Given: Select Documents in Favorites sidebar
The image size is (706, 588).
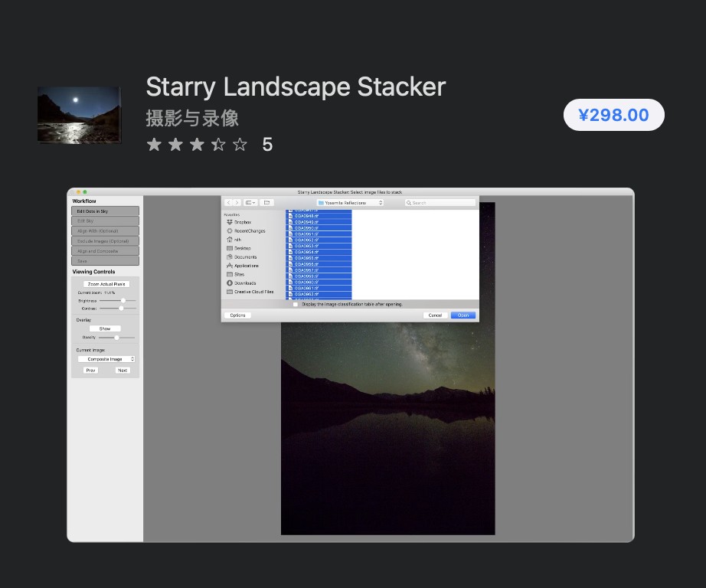Looking at the screenshot, I should 242,257.
